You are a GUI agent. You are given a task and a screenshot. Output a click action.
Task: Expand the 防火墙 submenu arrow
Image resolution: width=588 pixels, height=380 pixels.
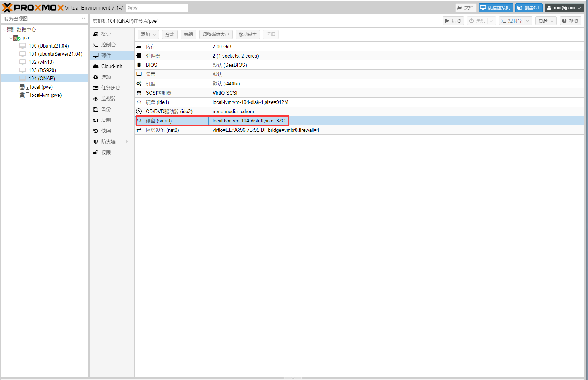point(127,142)
